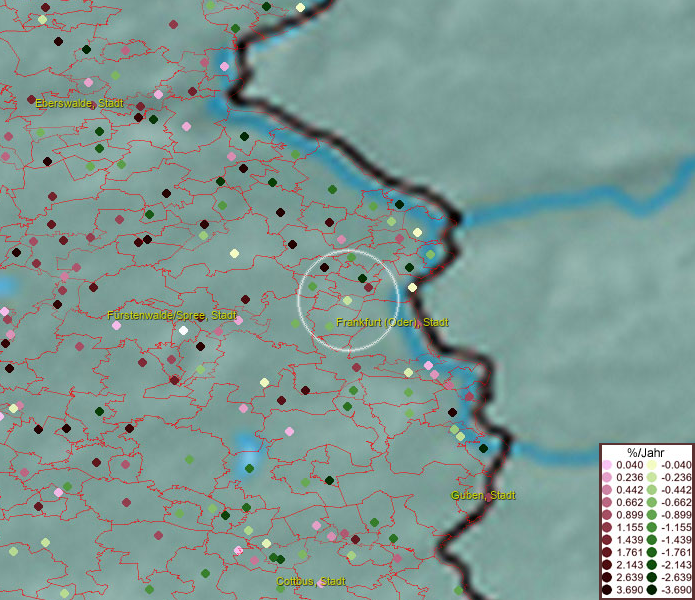This screenshot has width=695, height=600.
Task: Click the Guben, Stadt map label
Action: point(483,495)
